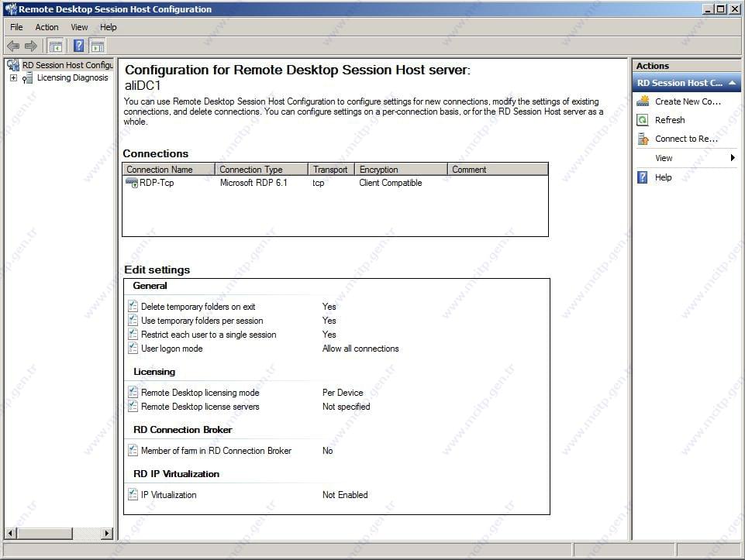745x560 pixels.
Task: Sort by the Connection Name column header
Action: pos(169,170)
